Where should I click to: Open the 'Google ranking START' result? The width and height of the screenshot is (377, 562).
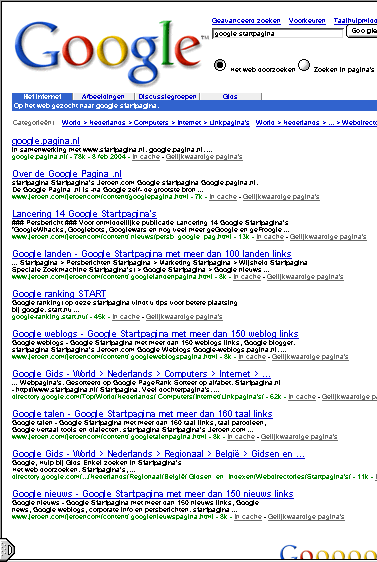pyautogui.click(x=59, y=294)
